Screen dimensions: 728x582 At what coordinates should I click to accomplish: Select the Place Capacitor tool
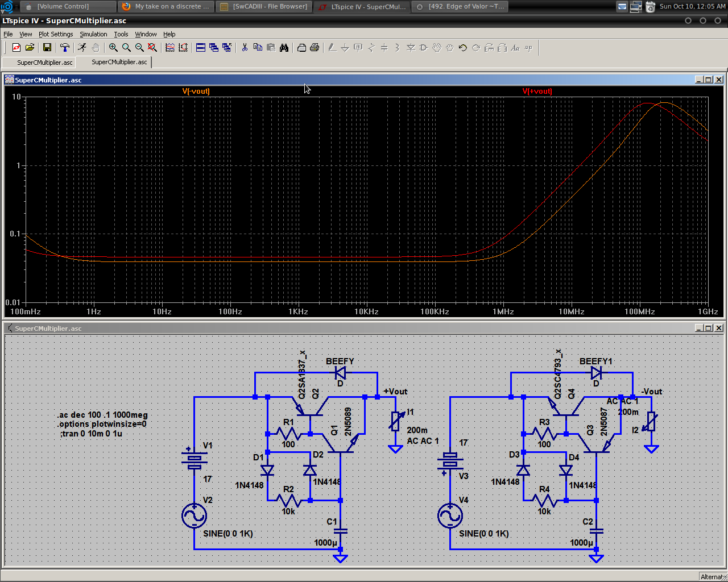(x=384, y=48)
